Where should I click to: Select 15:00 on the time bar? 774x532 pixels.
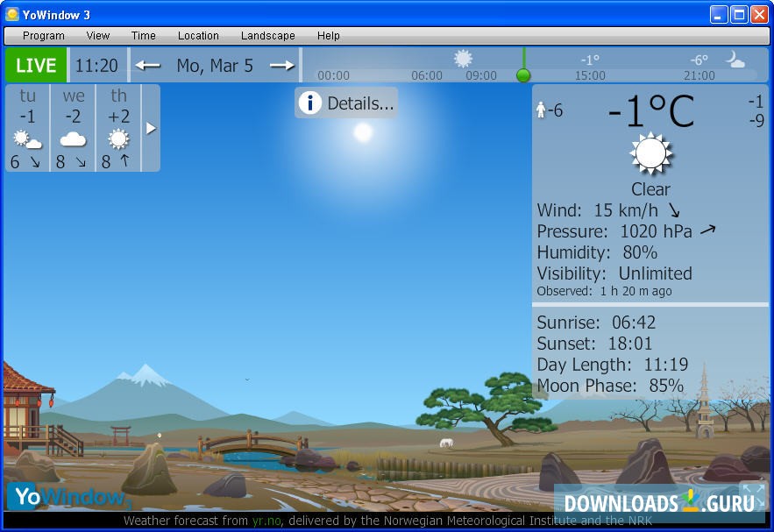point(590,75)
